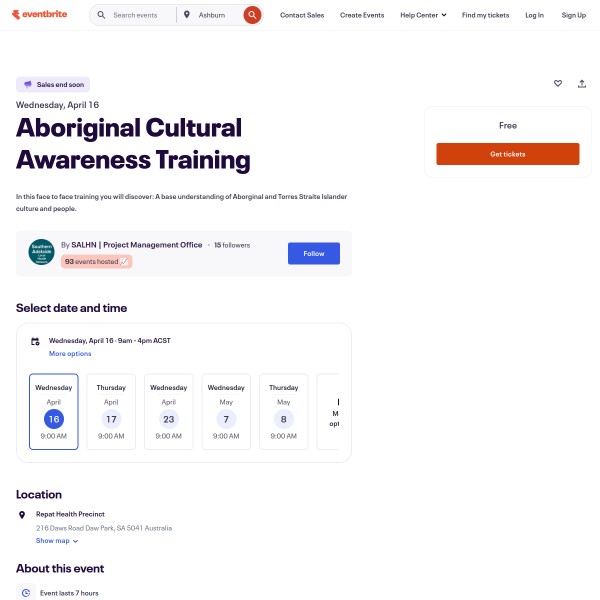
Task: Select Wednesday April 16 date card
Action: coord(54,411)
